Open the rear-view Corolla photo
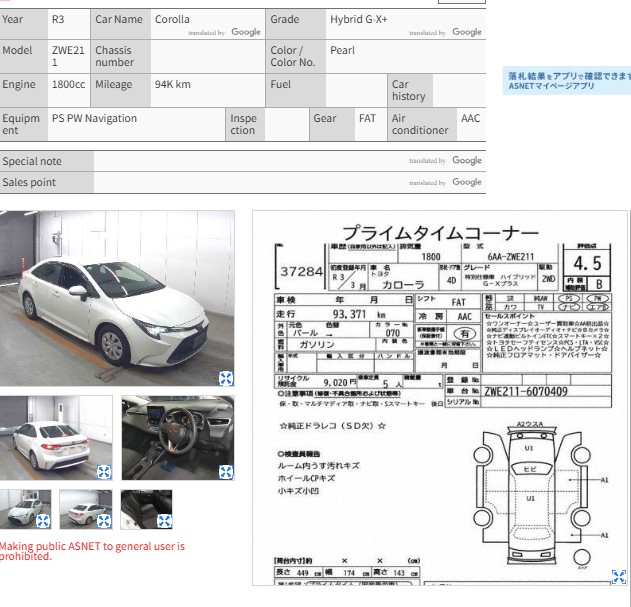This screenshot has height=607, width=631. (x=56, y=438)
